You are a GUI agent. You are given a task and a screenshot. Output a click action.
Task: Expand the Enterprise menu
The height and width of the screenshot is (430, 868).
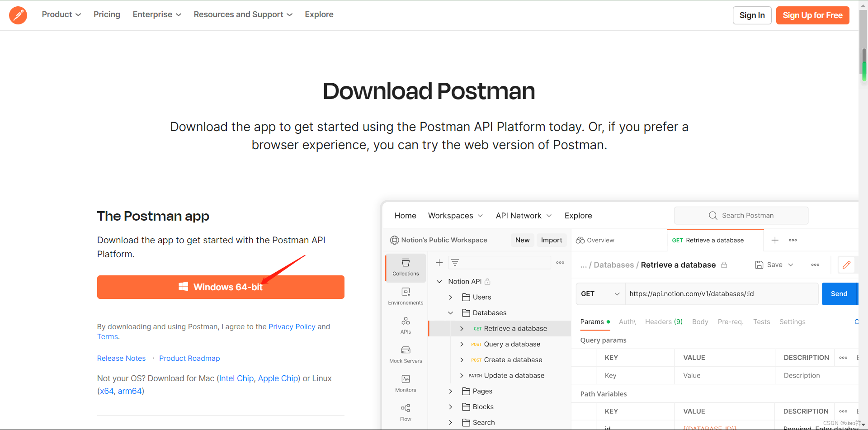157,14
